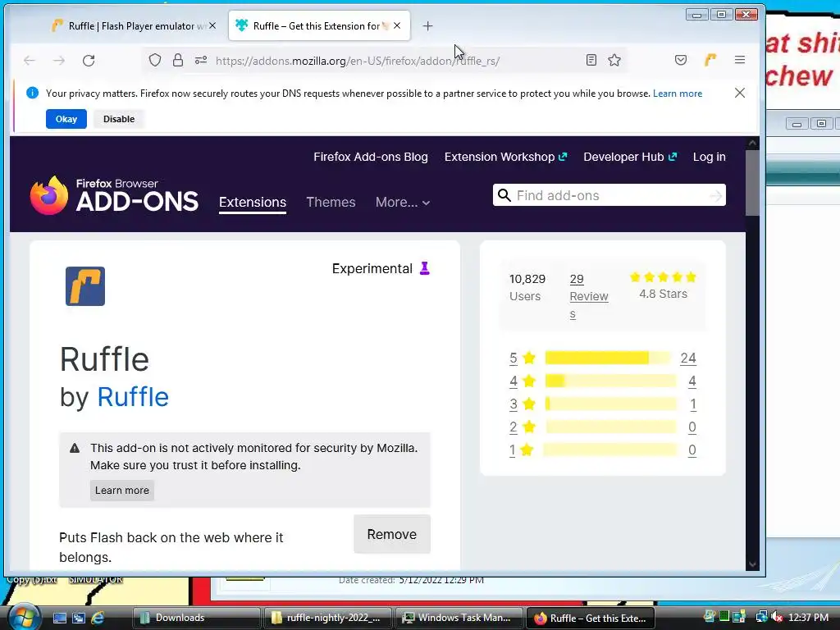The width and height of the screenshot is (840, 630).
Task: Open Save to Pocket icon
Action: (x=681, y=60)
